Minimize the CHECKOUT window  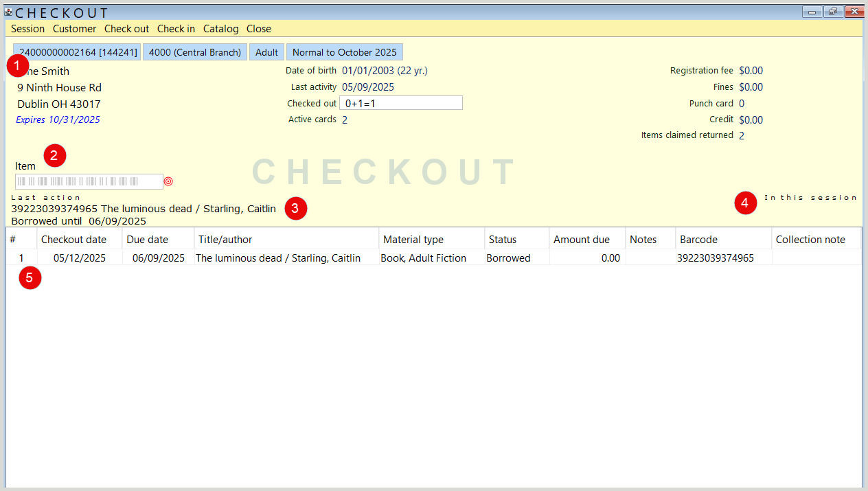812,12
